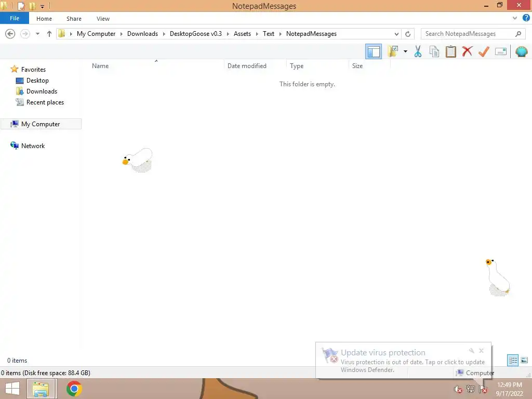This screenshot has width=532, height=399.
Task: Click the rename label toolbar icon
Action: (x=501, y=51)
